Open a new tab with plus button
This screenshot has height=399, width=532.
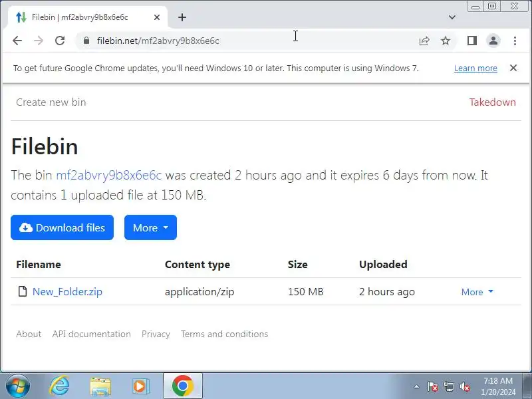point(182,17)
